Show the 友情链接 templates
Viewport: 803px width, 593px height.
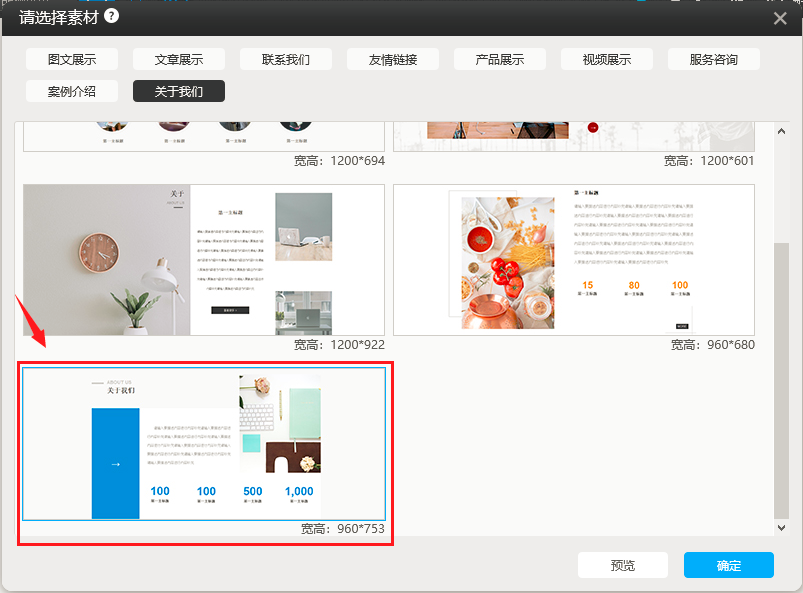click(393, 59)
